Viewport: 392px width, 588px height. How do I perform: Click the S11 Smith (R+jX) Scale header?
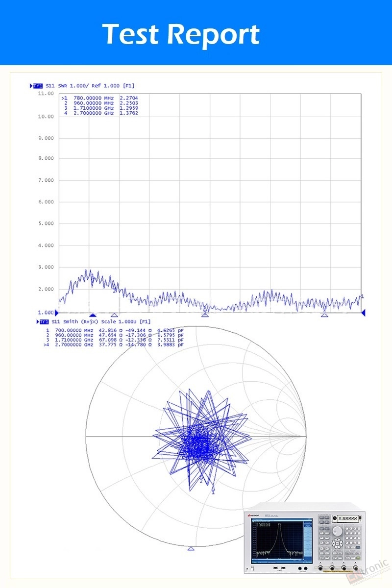point(102,321)
